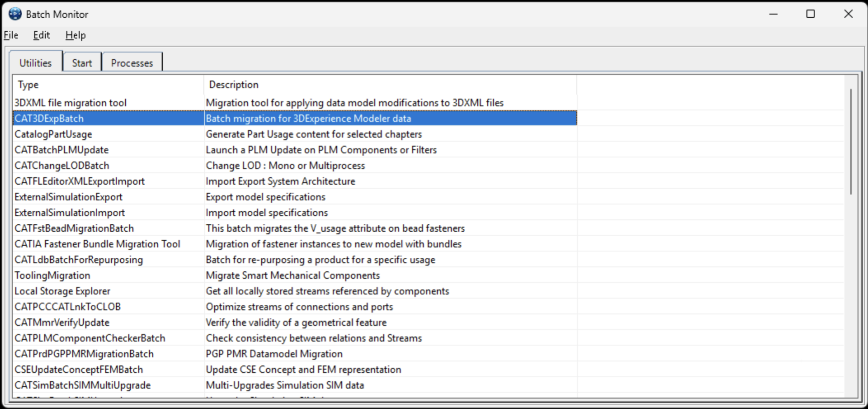The image size is (868, 409).
Task: Switch to the Processes tab
Action: [132, 63]
